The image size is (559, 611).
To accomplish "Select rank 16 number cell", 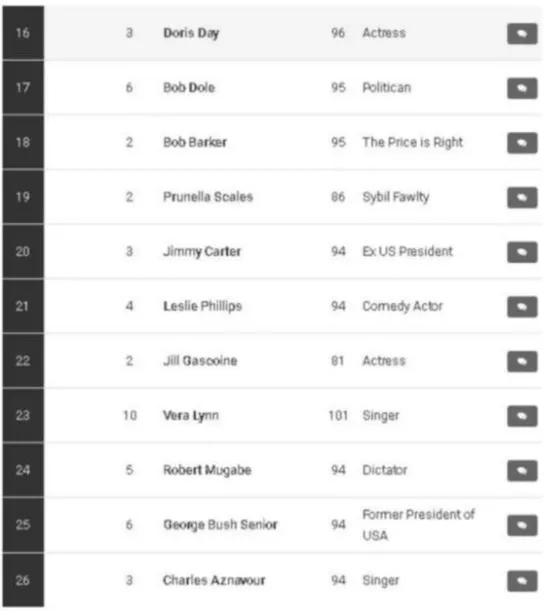I will [23, 33].
